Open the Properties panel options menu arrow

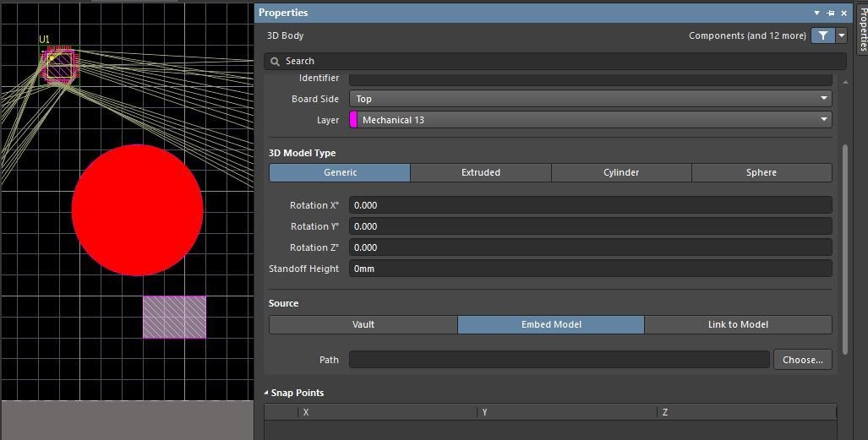[816, 13]
